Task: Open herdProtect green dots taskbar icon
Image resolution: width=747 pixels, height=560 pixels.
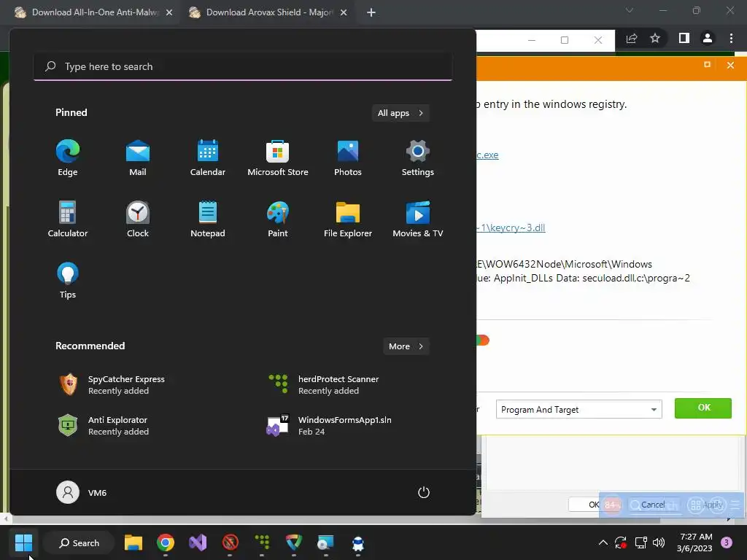Action: tap(262, 542)
